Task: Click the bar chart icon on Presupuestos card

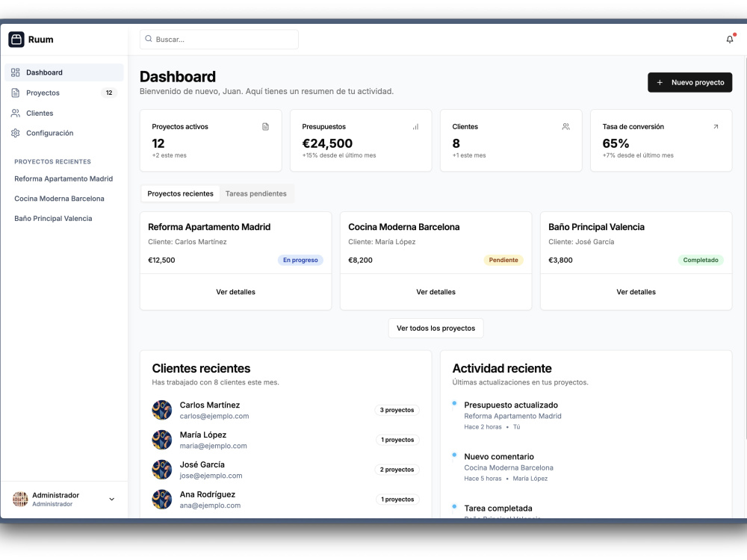Action: click(x=415, y=127)
